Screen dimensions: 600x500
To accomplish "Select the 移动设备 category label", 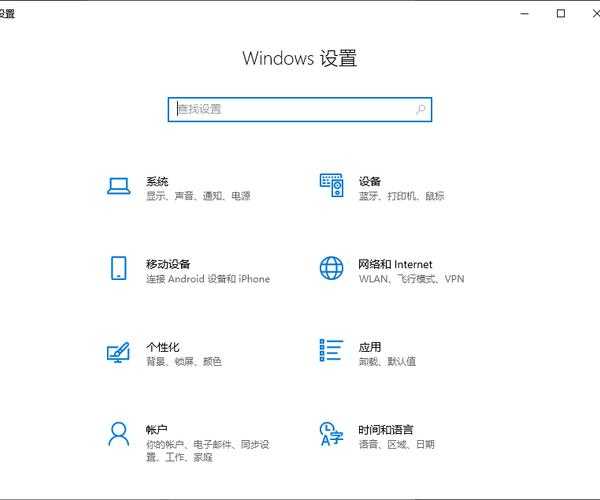I will pos(168,264).
